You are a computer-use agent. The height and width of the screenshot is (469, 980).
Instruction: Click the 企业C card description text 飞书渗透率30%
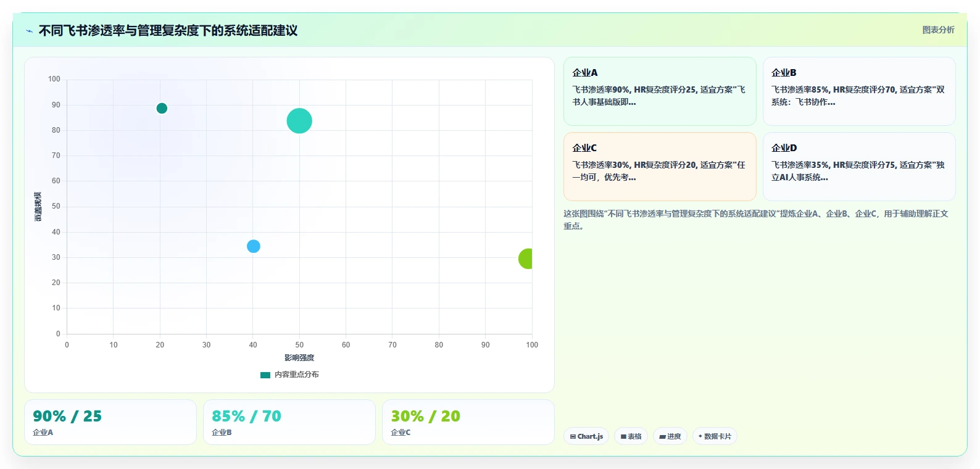[659, 171]
